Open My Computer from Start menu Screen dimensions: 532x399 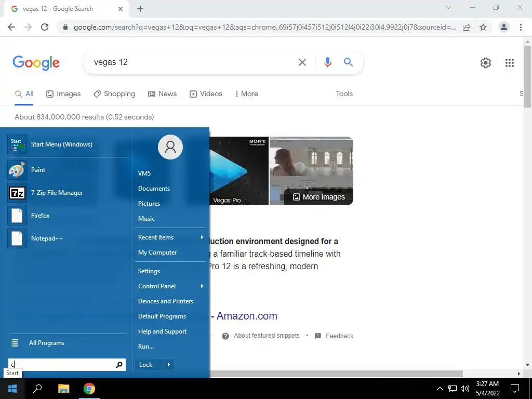tap(170, 252)
